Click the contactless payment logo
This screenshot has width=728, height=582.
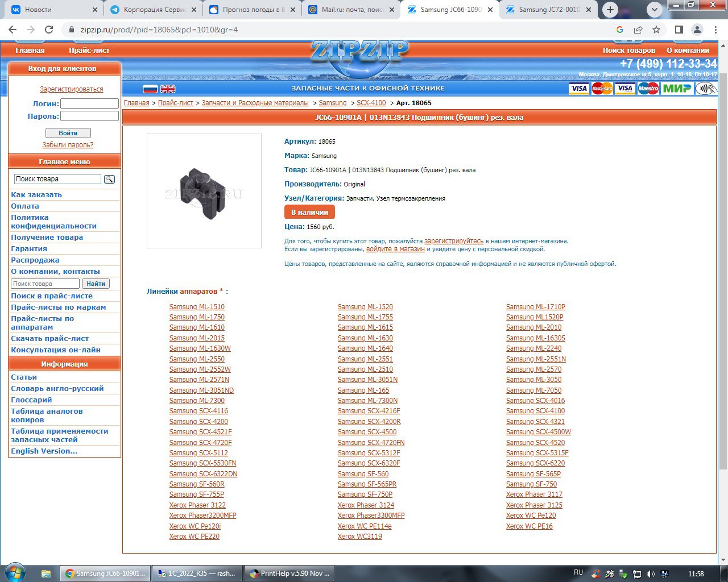point(706,88)
